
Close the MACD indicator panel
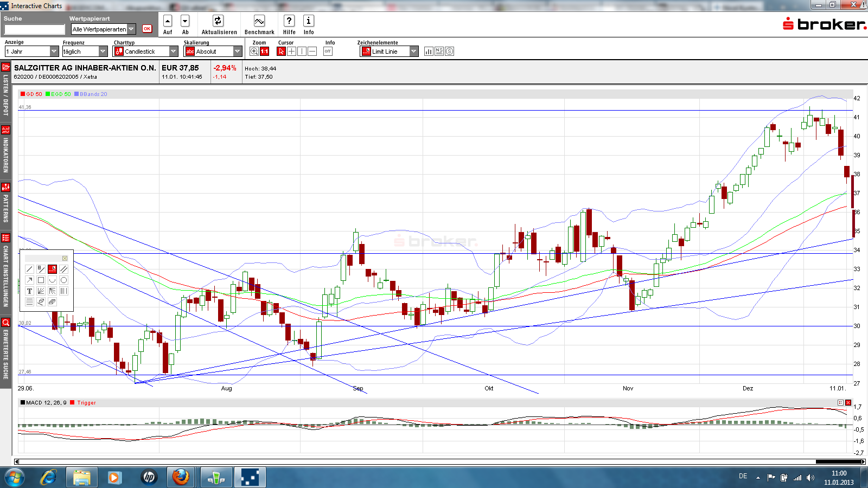pyautogui.click(x=848, y=402)
